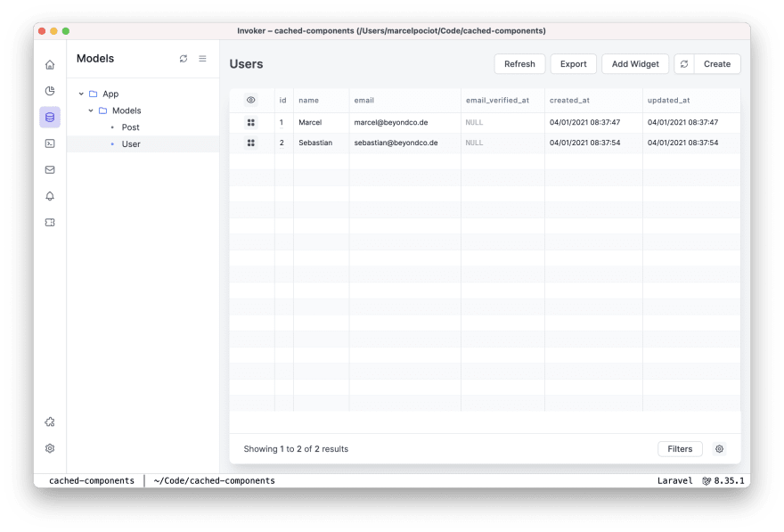Open the Models panel hamburger menu

[202, 59]
